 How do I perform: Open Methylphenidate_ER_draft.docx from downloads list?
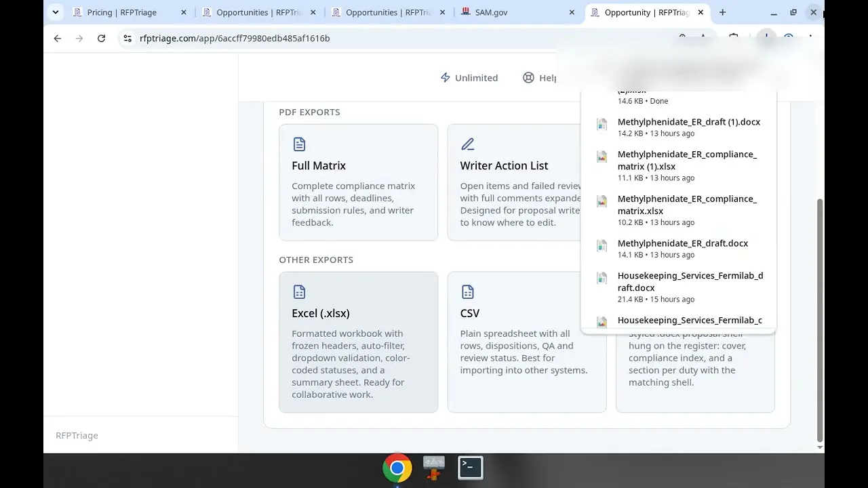678,249
